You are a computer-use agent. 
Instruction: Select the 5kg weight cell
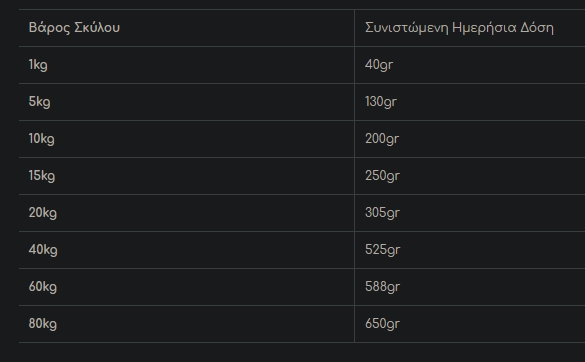pyautogui.click(x=187, y=102)
